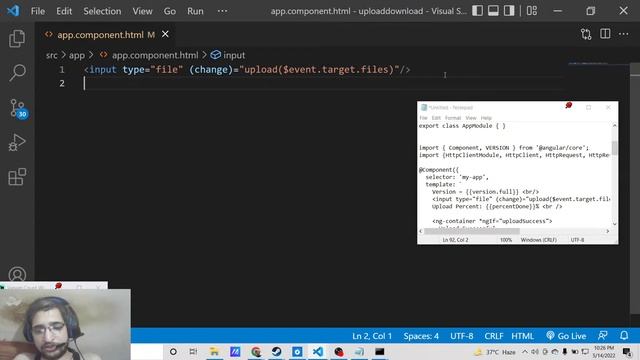The image size is (640, 360).
Task: Change end of line sequence 'CRLF'
Action: click(x=493, y=336)
